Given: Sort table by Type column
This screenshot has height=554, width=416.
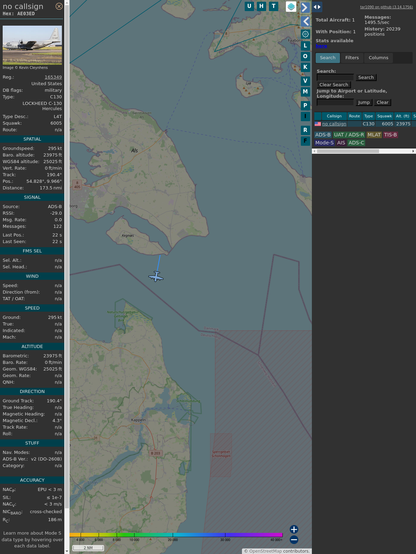Looking at the screenshot, I should pos(369,116).
